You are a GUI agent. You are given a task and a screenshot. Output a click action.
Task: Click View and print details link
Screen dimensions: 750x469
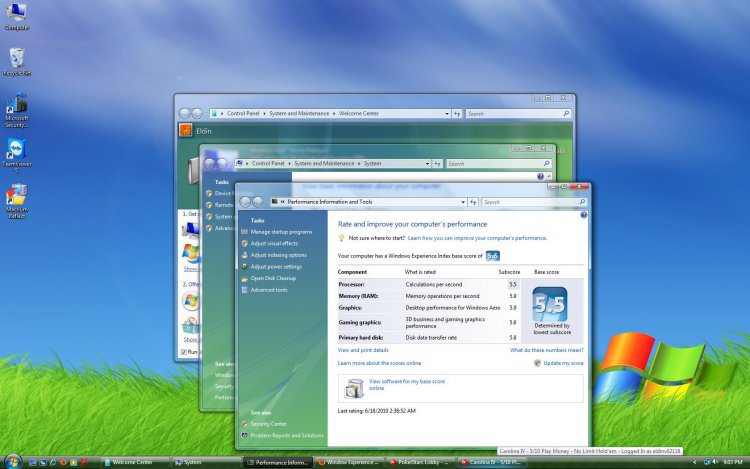pyautogui.click(x=363, y=350)
